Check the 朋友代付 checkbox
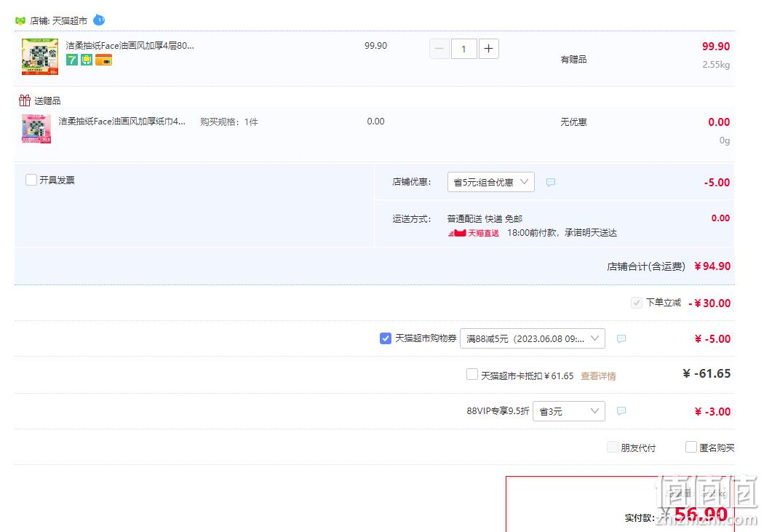Image resolution: width=764 pixels, height=532 pixels. click(x=613, y=447)
